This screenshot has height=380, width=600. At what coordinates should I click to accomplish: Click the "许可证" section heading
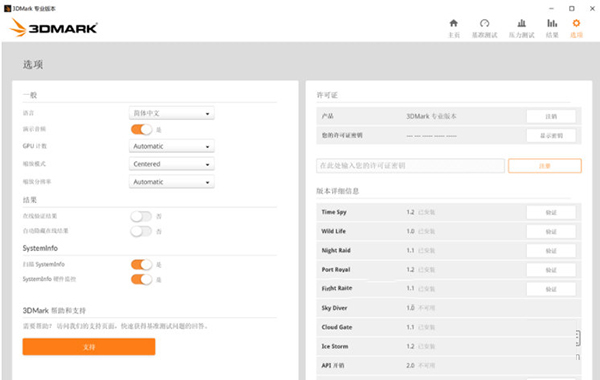pos(327,95)
